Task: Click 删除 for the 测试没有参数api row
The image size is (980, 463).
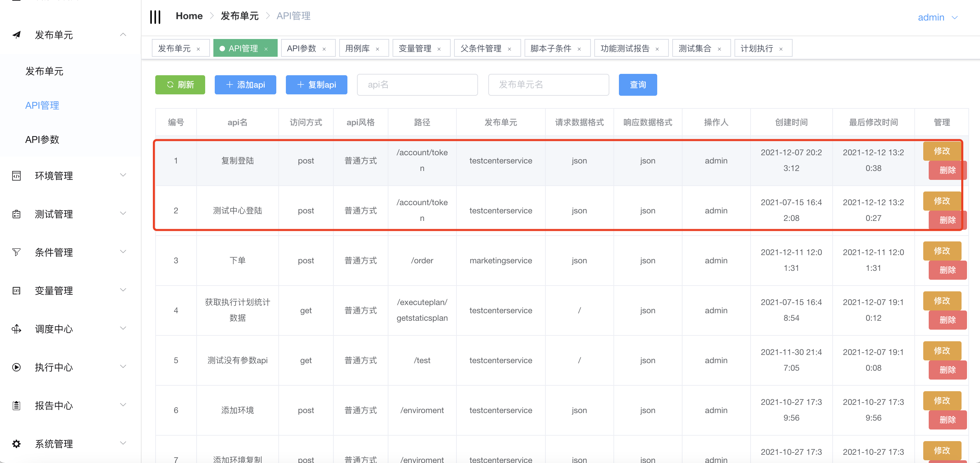Action: point(947,370)
